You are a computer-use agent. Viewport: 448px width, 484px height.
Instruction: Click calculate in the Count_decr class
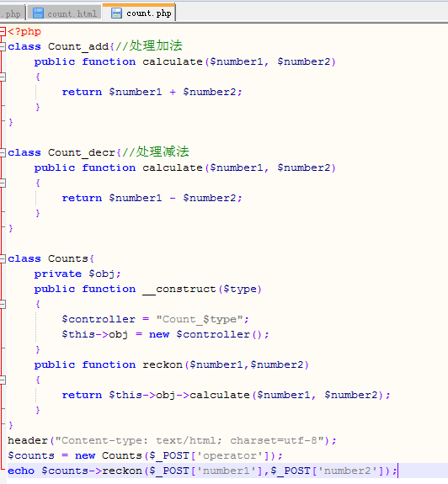click(x=173, y=168)
